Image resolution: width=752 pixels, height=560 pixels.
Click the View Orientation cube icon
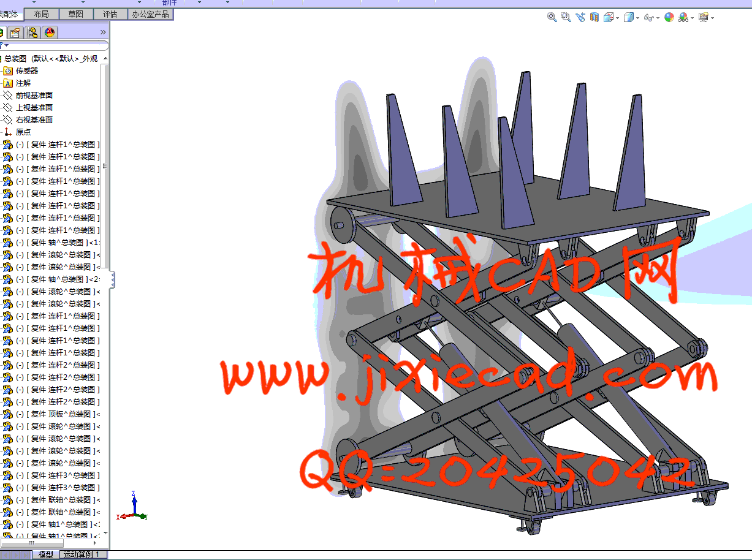click(609, 18)
